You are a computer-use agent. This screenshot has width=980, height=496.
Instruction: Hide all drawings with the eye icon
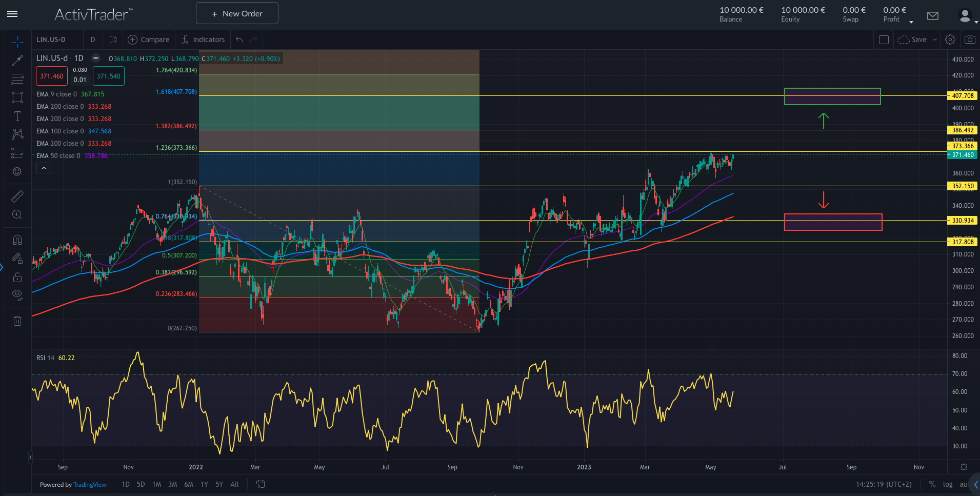17,295
